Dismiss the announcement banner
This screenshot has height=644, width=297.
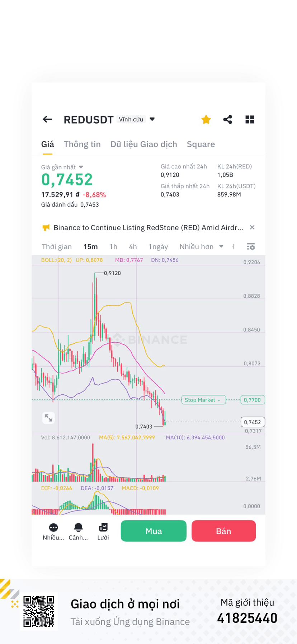pyautogui.click(x=252, y=227)
